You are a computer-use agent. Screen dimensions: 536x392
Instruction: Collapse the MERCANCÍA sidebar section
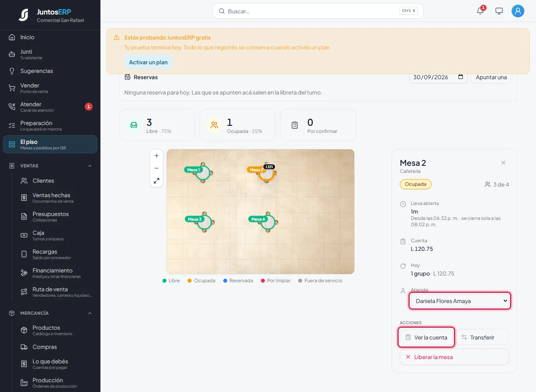(90, 313)
